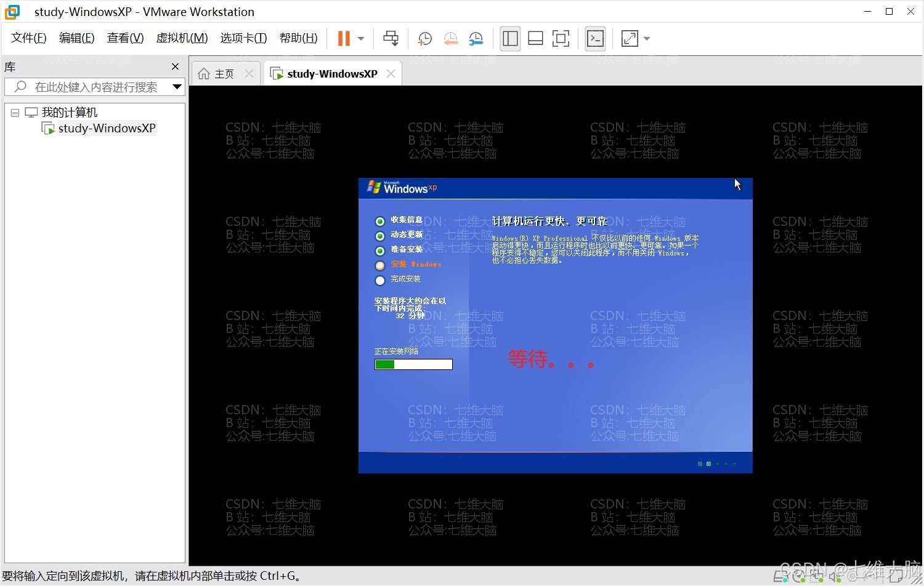Open the stretch display dropdown arrow

(x=647, y=39)
